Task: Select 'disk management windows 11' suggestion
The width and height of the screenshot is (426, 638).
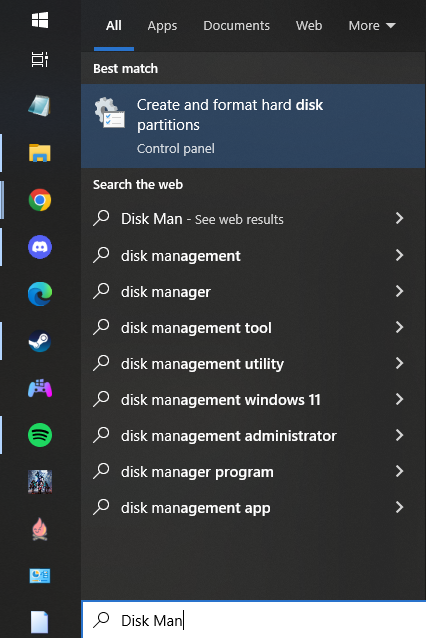Action: point(253,400)
